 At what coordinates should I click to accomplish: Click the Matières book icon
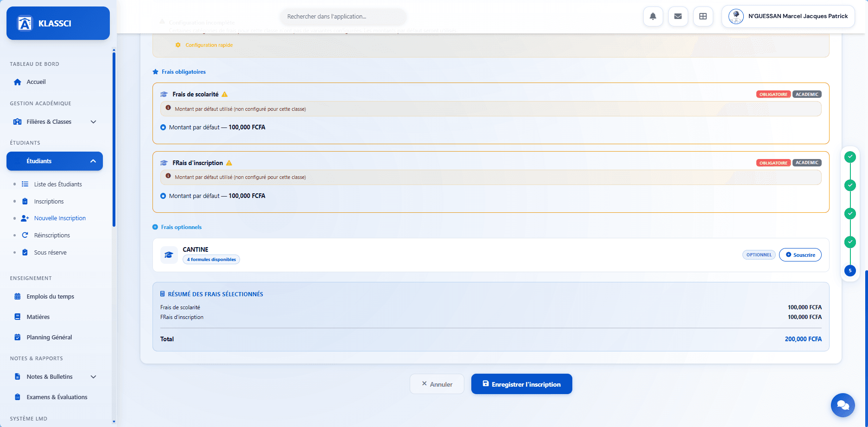[18, 317]
